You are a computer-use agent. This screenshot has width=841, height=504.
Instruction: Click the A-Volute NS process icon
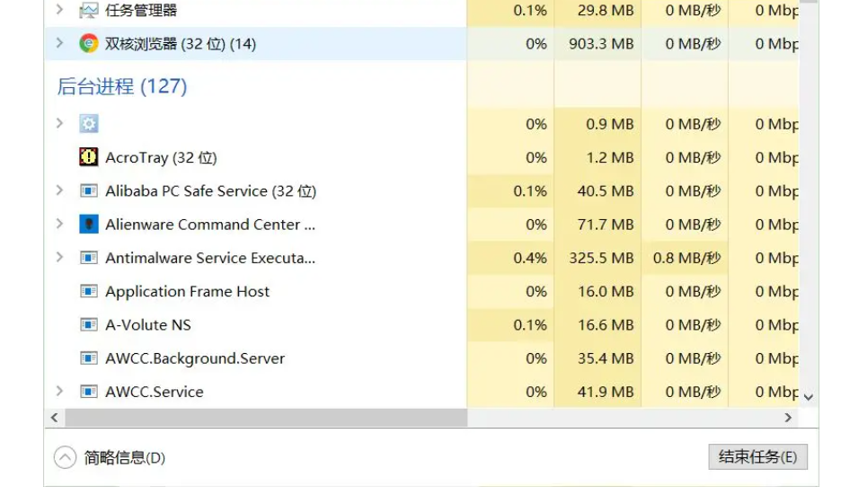(88, 325)
